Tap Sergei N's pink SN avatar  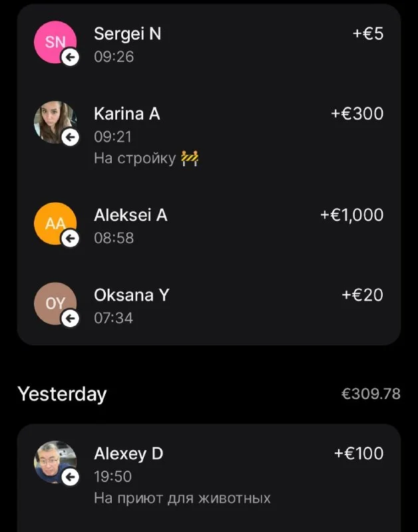click(x=53, y=41)
